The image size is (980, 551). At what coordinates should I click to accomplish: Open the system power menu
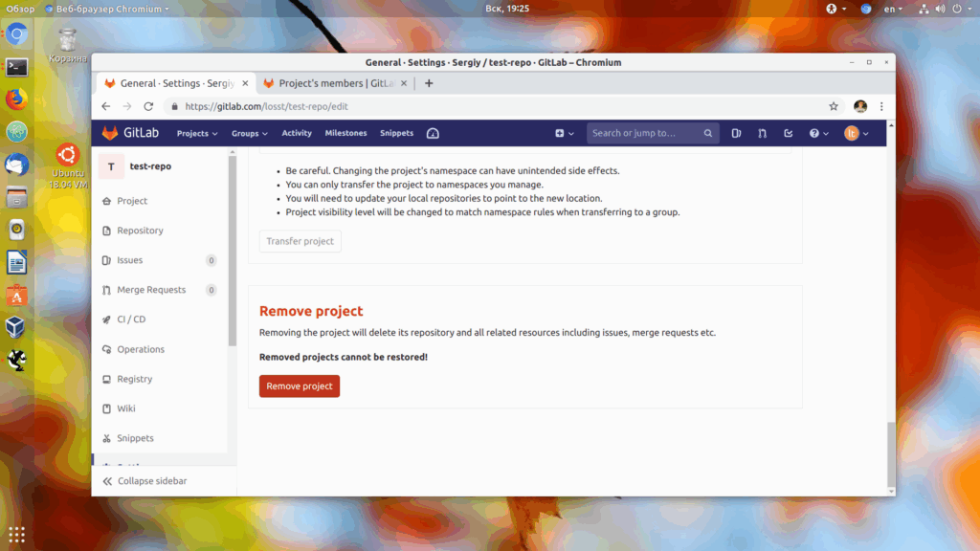962,9
